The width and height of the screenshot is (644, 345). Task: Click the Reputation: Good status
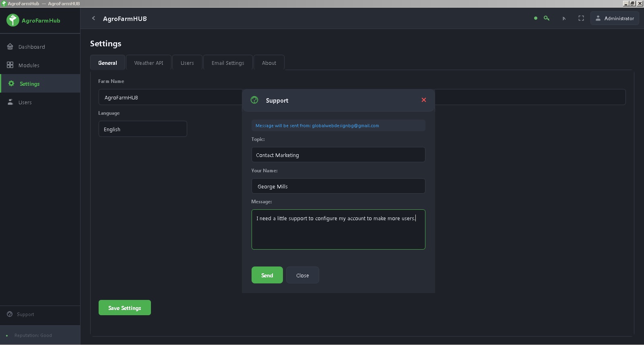pyautogui.click(x=33, y=335)
